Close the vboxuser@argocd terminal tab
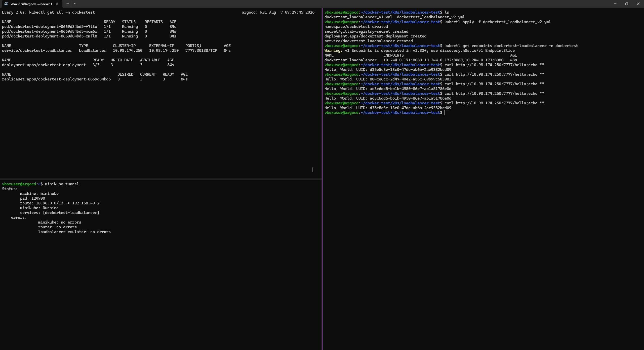This screenshot has width=644, height=350. pyautogui.click(x=57, y=4)
